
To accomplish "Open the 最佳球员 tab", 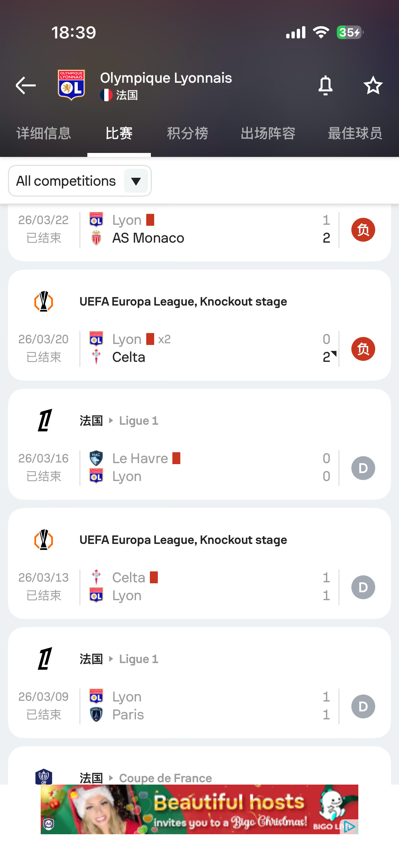I will point(355,133).
